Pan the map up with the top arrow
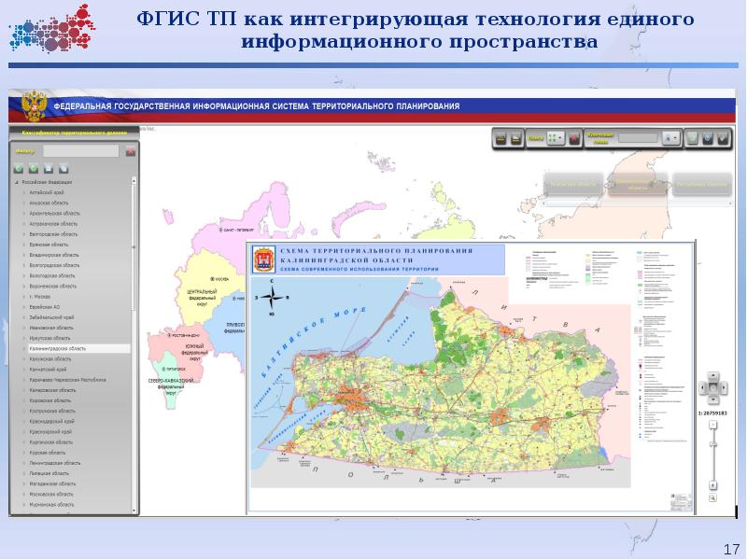 (712, 376)
